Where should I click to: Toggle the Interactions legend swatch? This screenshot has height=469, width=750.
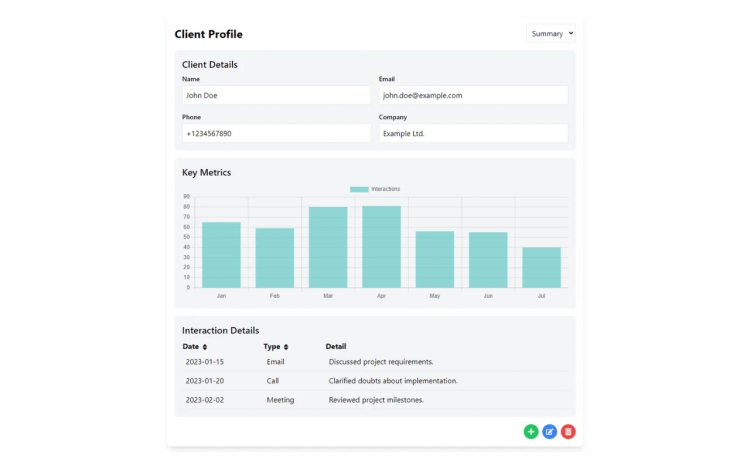tap(359, 189)
